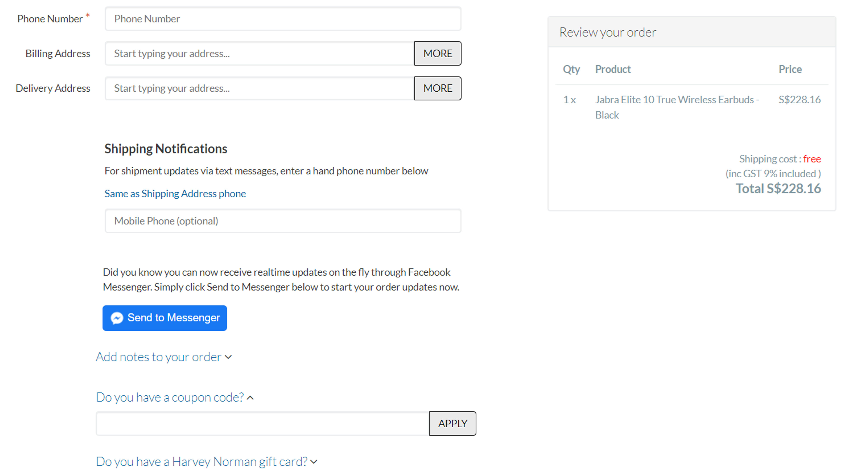This screenshot has width=868, height=476.
Task: Click the Delivery Address field label
Action: tap(53, 88)
